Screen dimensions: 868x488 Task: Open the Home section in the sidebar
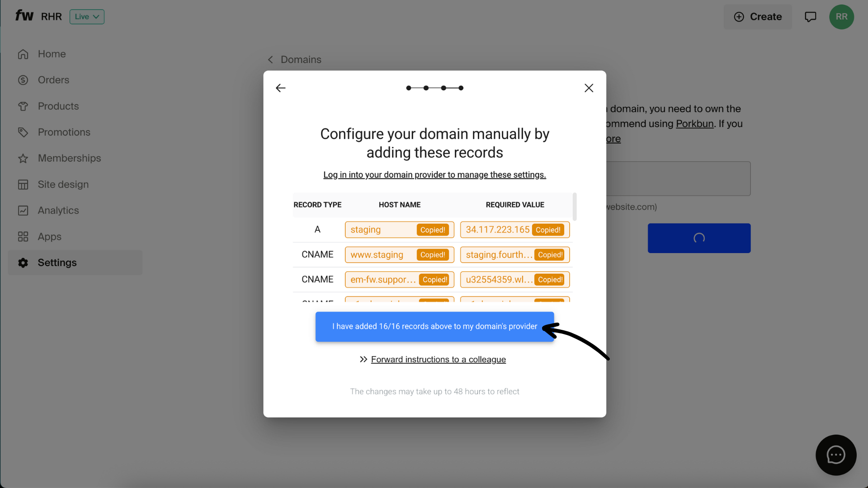click(x=52, y=54)
